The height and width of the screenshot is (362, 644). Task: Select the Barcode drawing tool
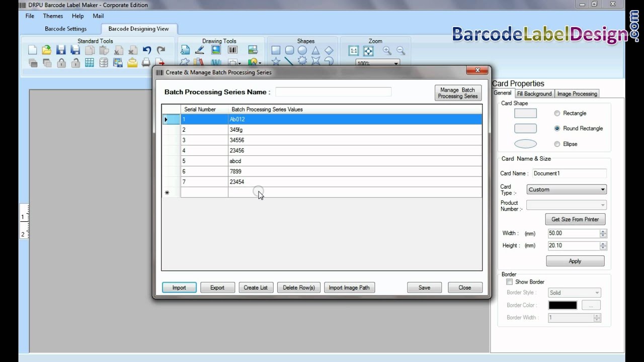pos(232,50)
